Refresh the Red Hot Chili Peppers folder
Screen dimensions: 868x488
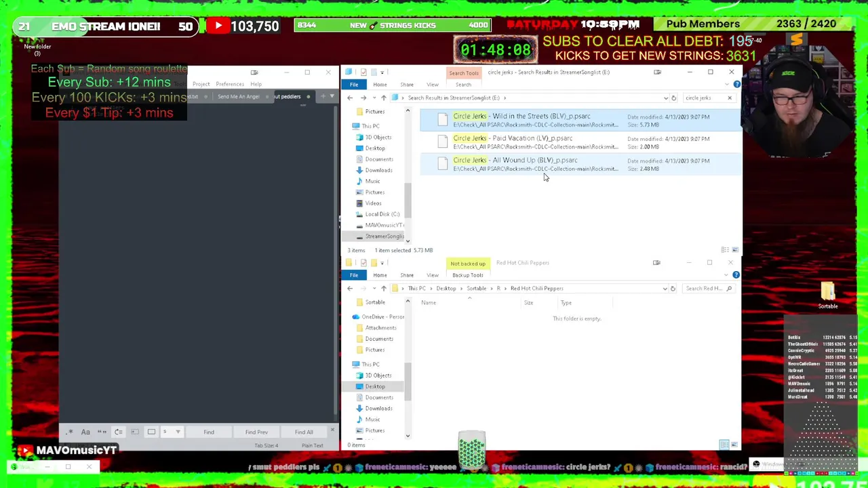pos(673,289)
